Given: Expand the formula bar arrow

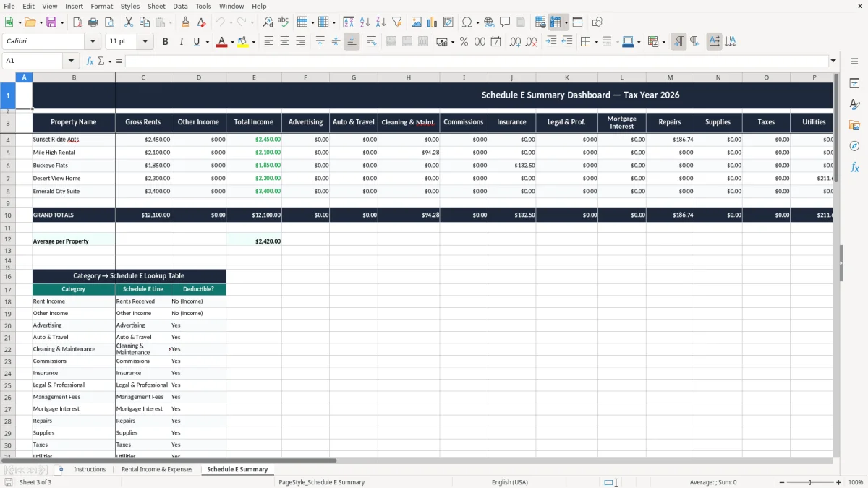Looking at the screenshot, I should pyautogui.click(x=833, y=61).
